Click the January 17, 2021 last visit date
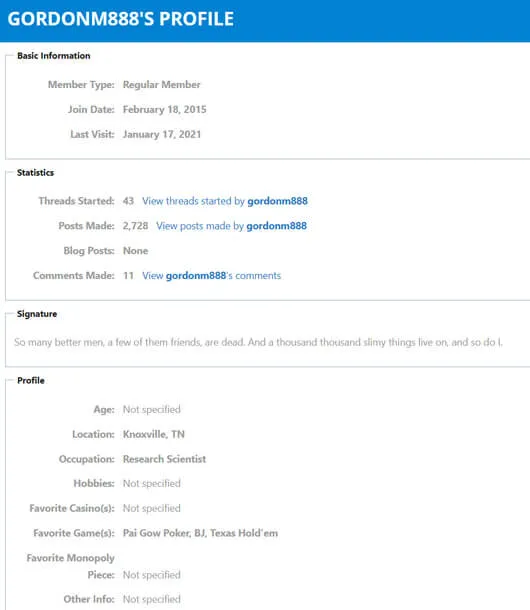Image resolution: width=530 pixels, height=610 pixels. click(x=162, y=135)
